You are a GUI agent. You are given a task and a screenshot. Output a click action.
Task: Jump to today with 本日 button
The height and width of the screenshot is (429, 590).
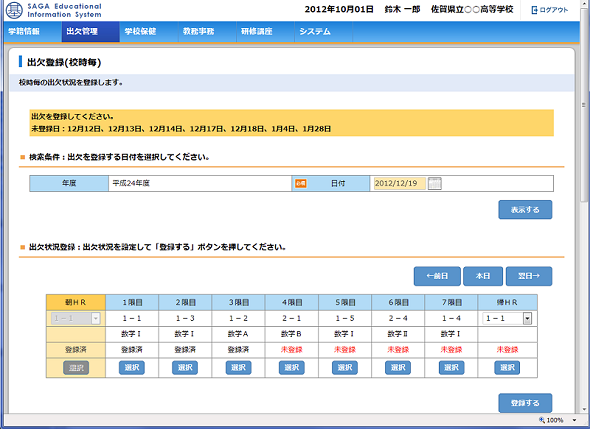483,276
